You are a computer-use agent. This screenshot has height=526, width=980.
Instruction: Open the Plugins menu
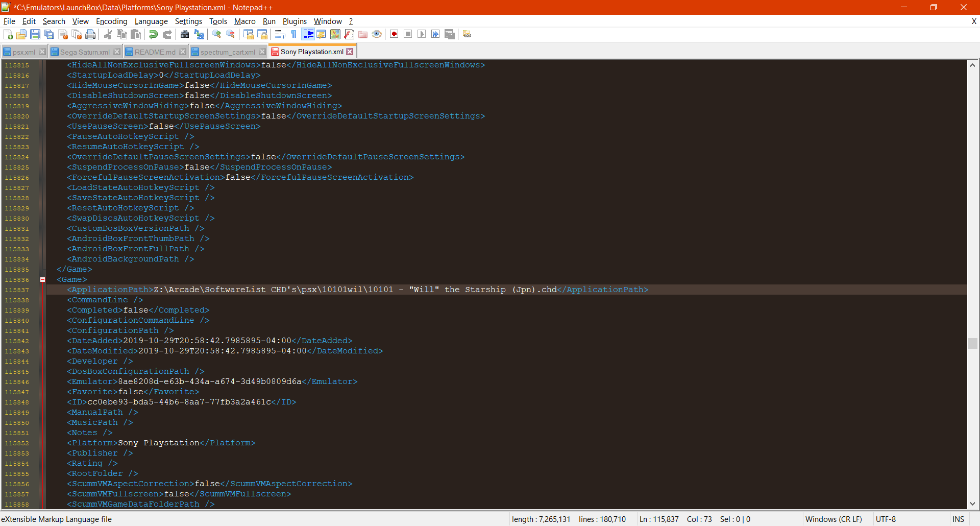tap(295, 21)
